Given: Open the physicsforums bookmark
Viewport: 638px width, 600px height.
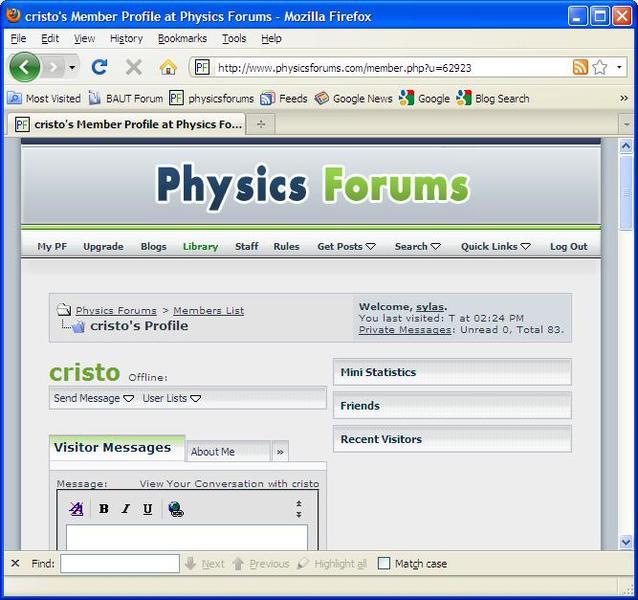Looking at the screenshot, I should click(x=212, y=98).
